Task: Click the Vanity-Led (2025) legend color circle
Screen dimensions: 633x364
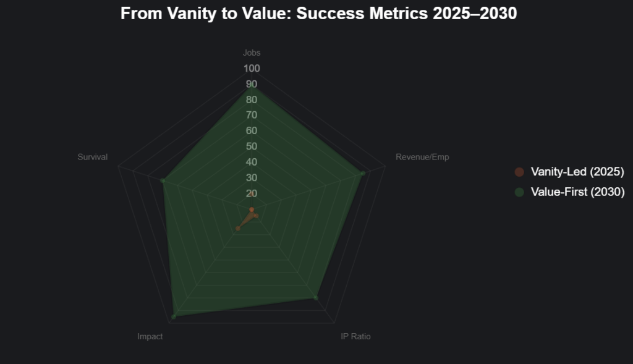Action: point(519,172)
